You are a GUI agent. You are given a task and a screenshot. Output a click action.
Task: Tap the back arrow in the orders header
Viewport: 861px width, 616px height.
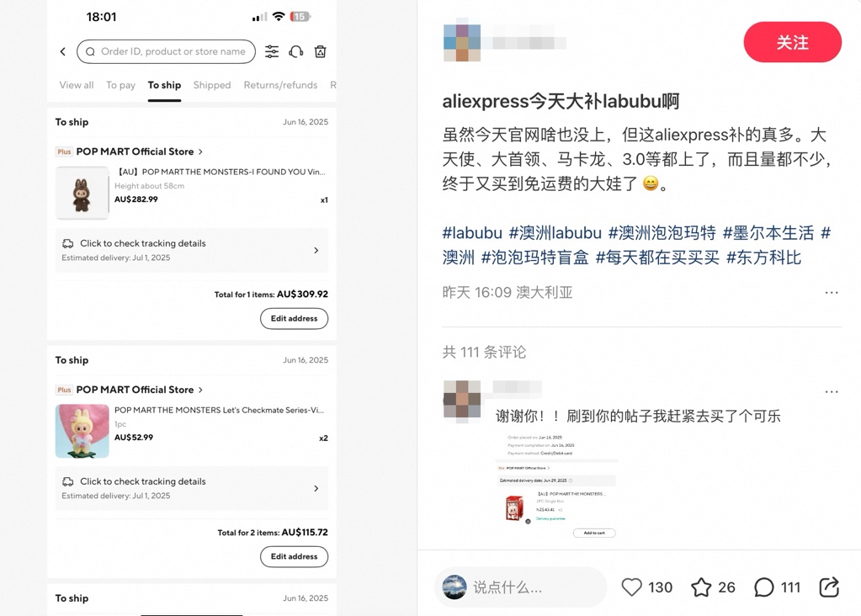[62, 51]
